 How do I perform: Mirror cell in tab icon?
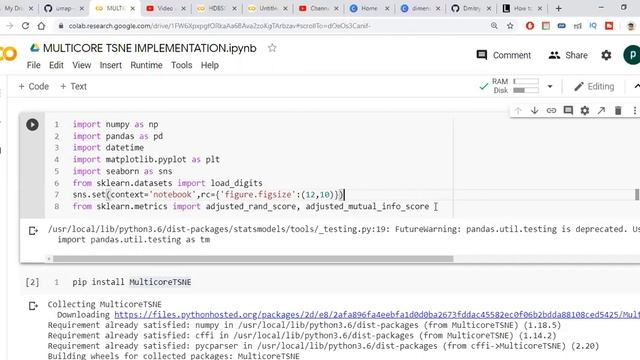(x=601, y=111)
